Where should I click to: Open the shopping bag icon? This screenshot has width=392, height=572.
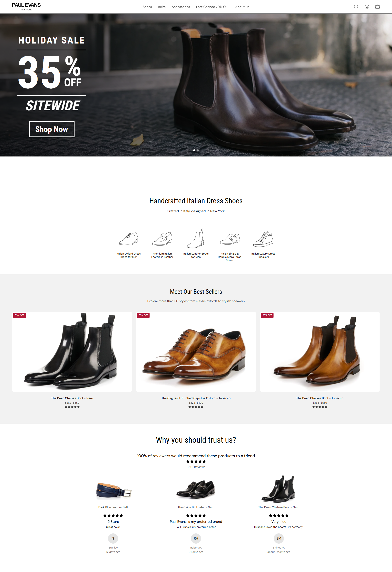(377, 7)
